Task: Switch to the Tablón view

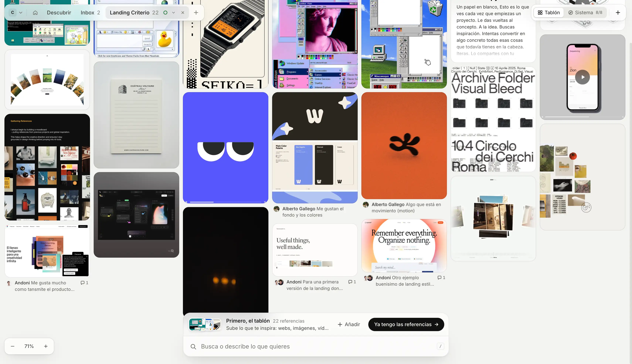Action: [549, 13]
